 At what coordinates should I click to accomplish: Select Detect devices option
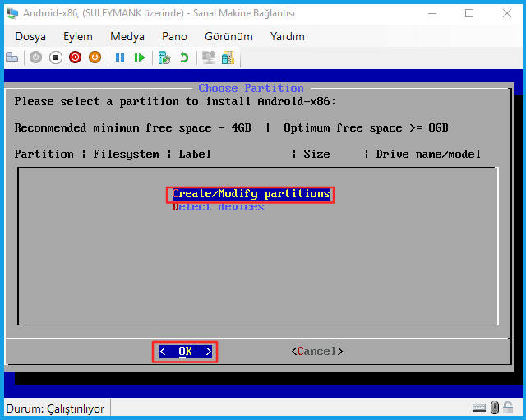[x=218, y=207]
